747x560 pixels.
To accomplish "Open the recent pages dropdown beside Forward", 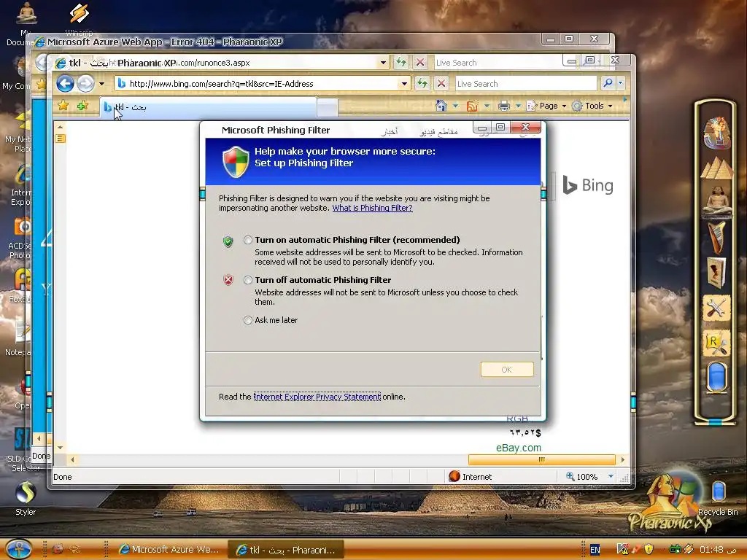I will pos(101,84).
